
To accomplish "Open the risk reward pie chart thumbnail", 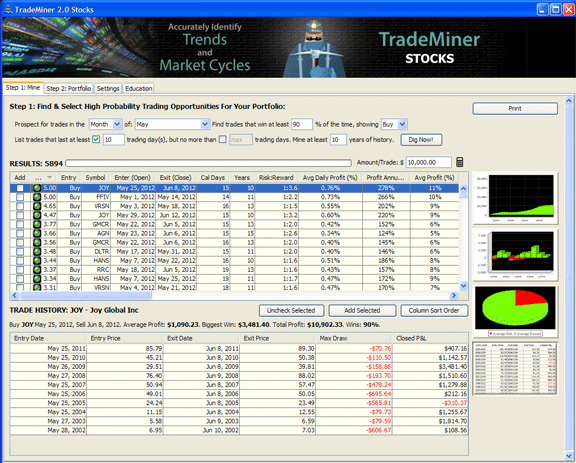I will pyautogui.click(x=515, y=312).
